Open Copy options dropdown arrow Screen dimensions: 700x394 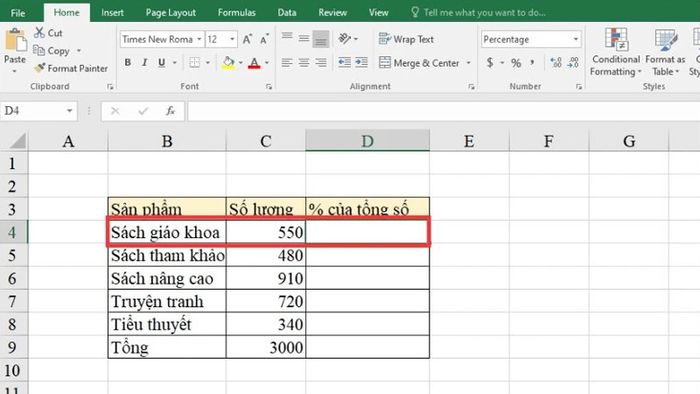click(79, 51)
